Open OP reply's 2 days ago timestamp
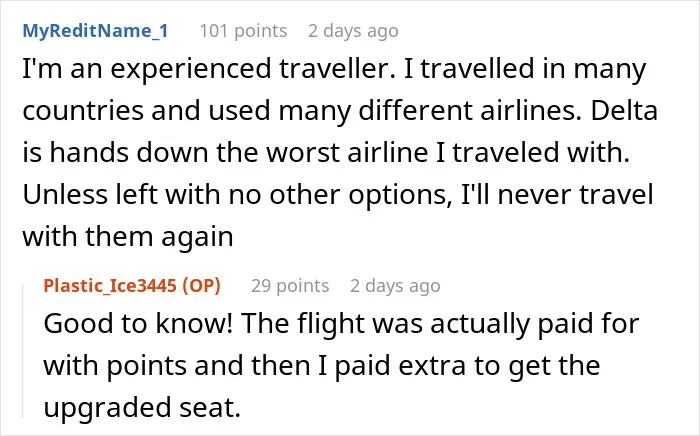The height and width of the screenshot is (436, 700). (x=395, y=286)
